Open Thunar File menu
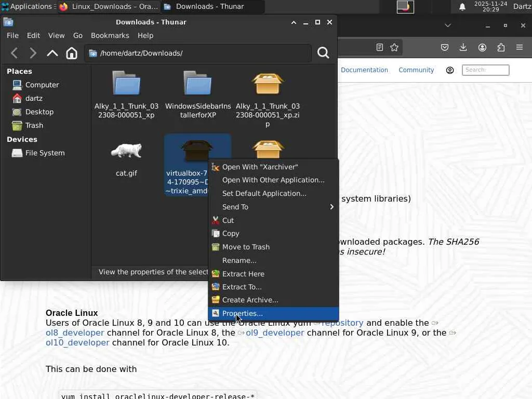532x399 pixels. tap(12, 36)
